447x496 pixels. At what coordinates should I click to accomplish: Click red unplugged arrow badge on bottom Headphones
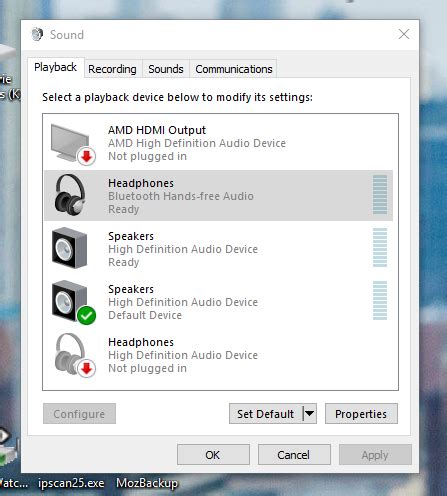coord(87,368)
